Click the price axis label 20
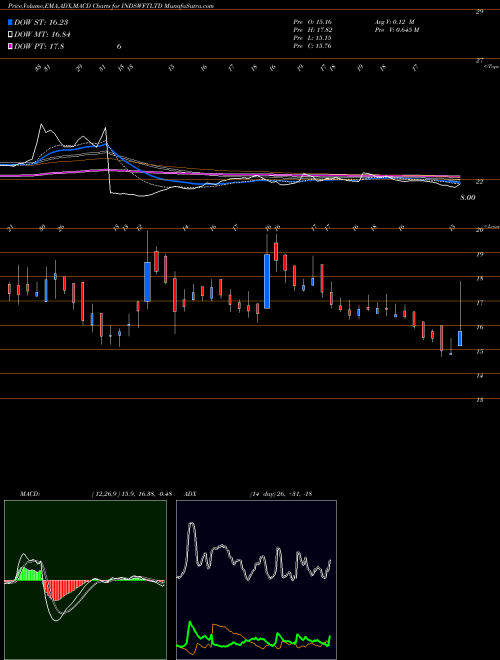The width and height of the screenshot is (500, 660). [x=479, y=230]
